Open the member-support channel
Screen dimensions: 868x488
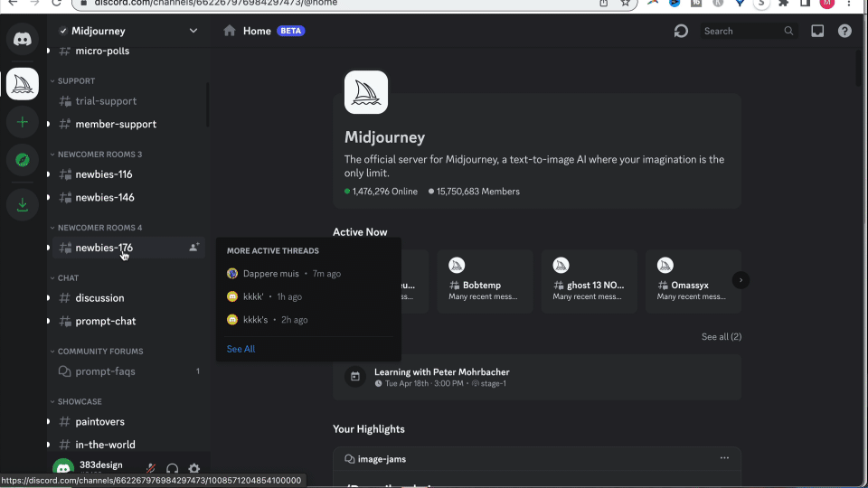128,124
